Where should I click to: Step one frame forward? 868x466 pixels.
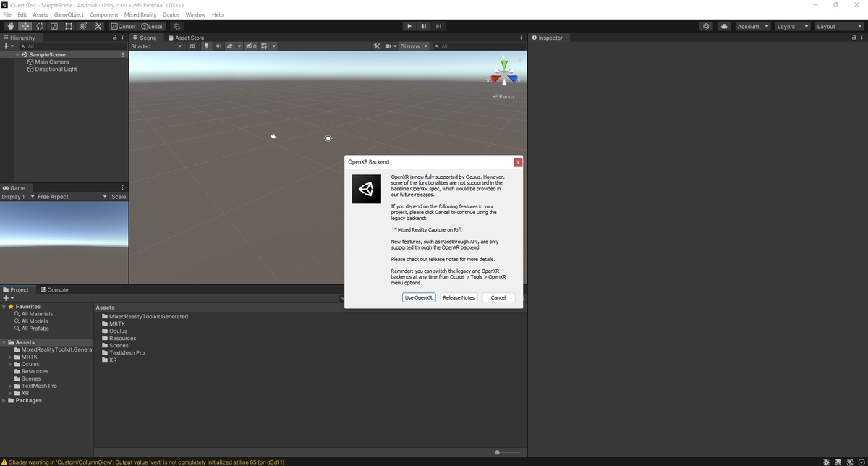[x=438, y=26]
